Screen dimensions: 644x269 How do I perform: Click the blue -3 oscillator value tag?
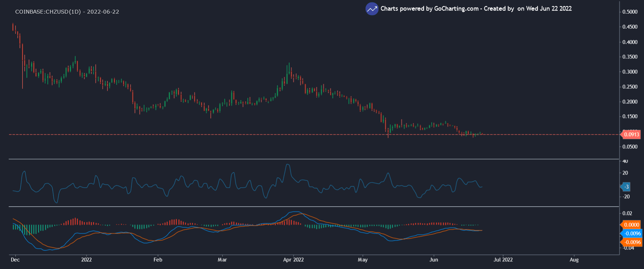(x=626, y=187)
